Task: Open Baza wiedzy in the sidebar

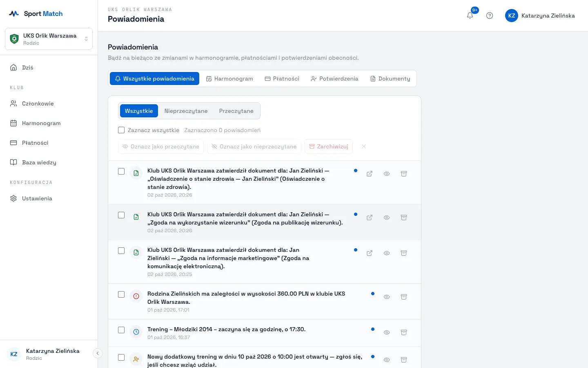Action: (x=49, y=162)
